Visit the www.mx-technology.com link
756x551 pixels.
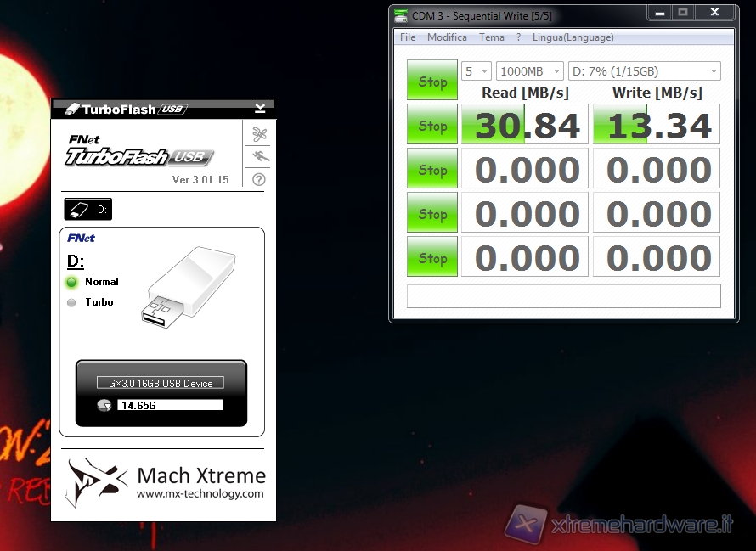point(200,494)
